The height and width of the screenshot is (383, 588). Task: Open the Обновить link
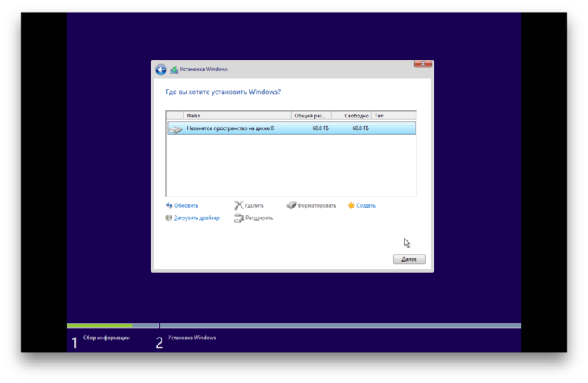point(186,205)
